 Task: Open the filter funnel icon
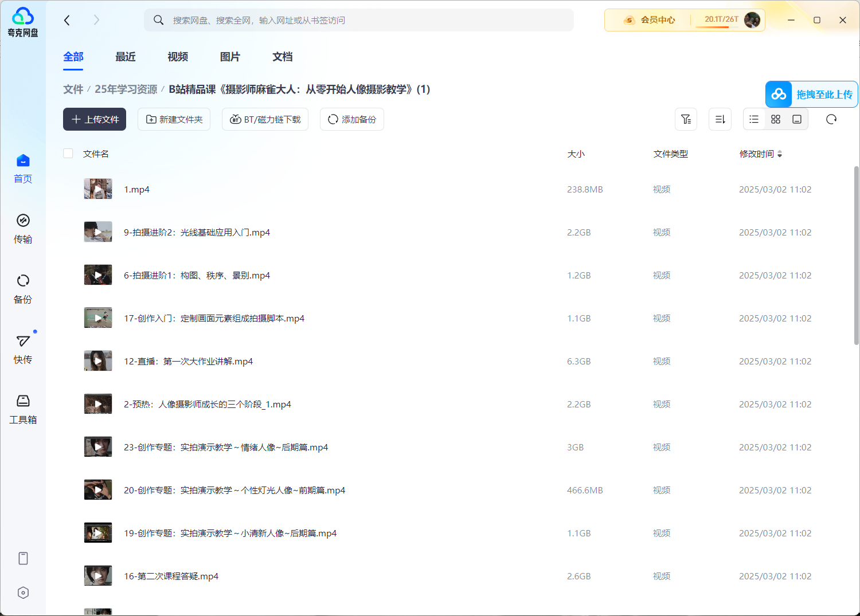tap(686, 119)
